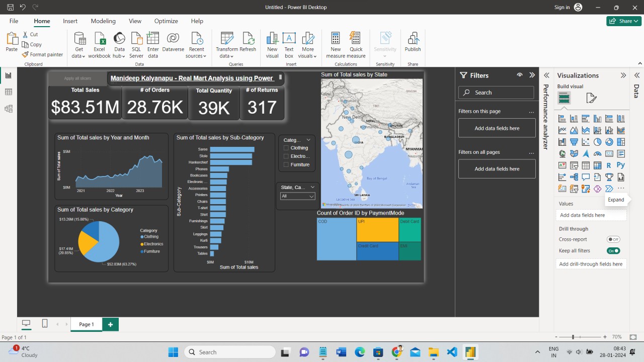Open the SQL Server connector
The height and width of the screenshot is (362, 644).
(x=136, y=45)
